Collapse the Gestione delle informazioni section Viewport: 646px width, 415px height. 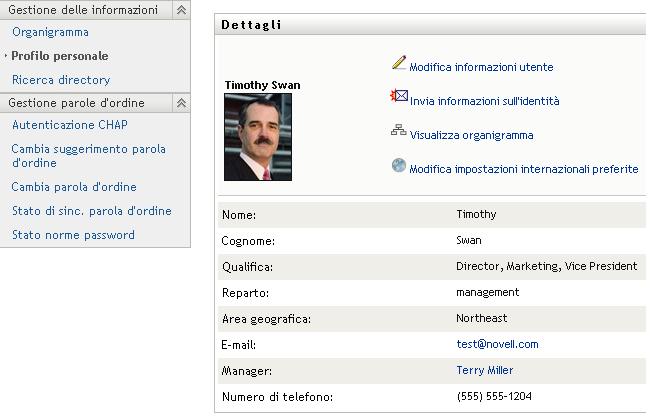coord(180,10)
